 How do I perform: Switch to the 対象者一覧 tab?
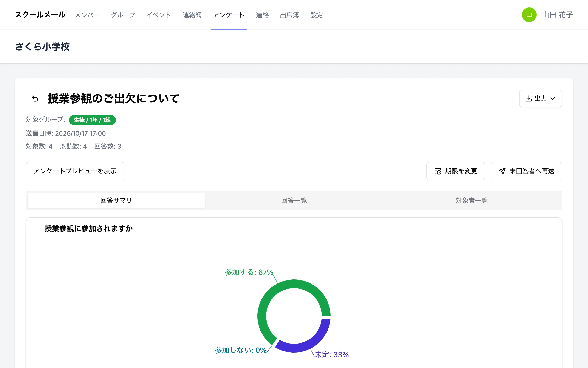(472, 201)
